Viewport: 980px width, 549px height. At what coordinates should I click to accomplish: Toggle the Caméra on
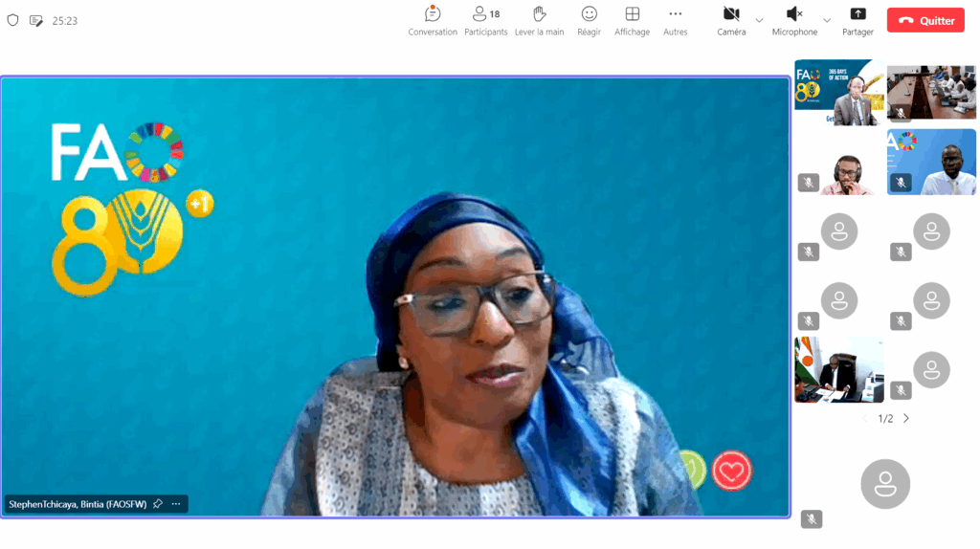pyautogui.click(x=731, y=20)
